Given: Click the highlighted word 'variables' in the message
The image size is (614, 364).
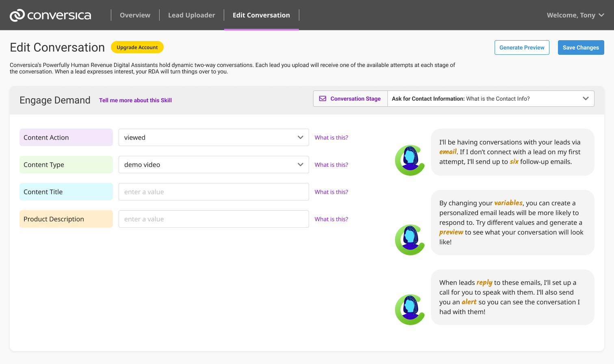Looking at the screenshot, I should pos(508,203).
